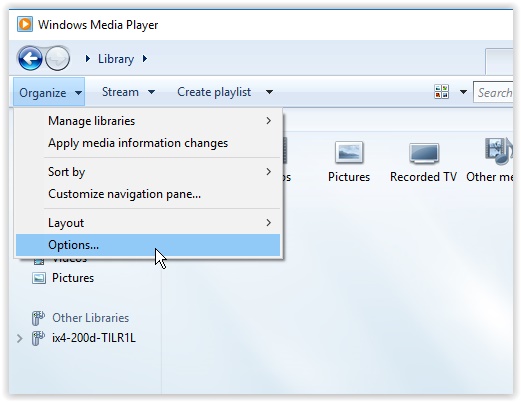Open the Other media category icon

click(498, 152)
